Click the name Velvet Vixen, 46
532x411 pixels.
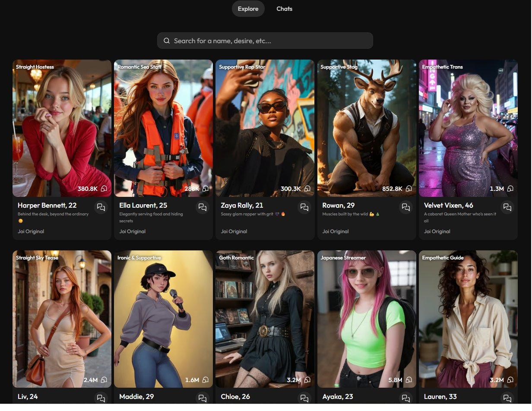click(x=449, y=205)
